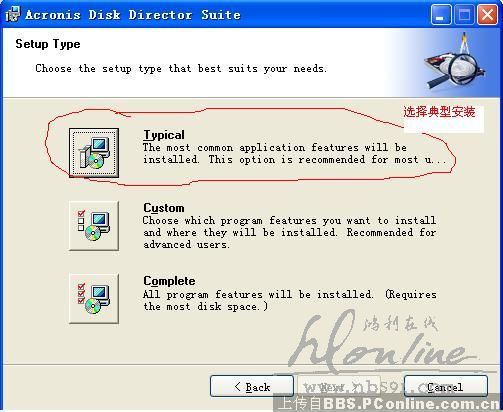503x412 pixels.
Task: Select the Typical setup icon button
Action: pos(94,153)
